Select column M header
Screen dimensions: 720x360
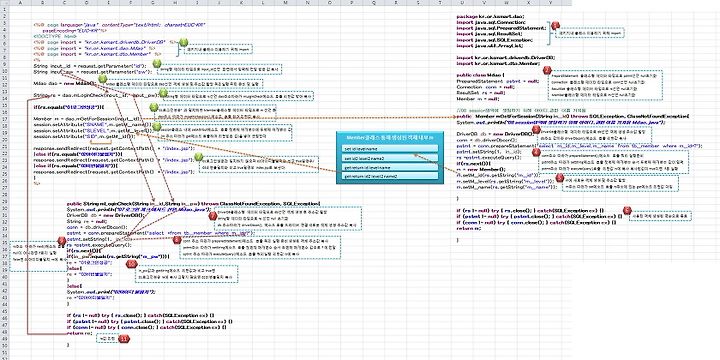tap(286, 3)
